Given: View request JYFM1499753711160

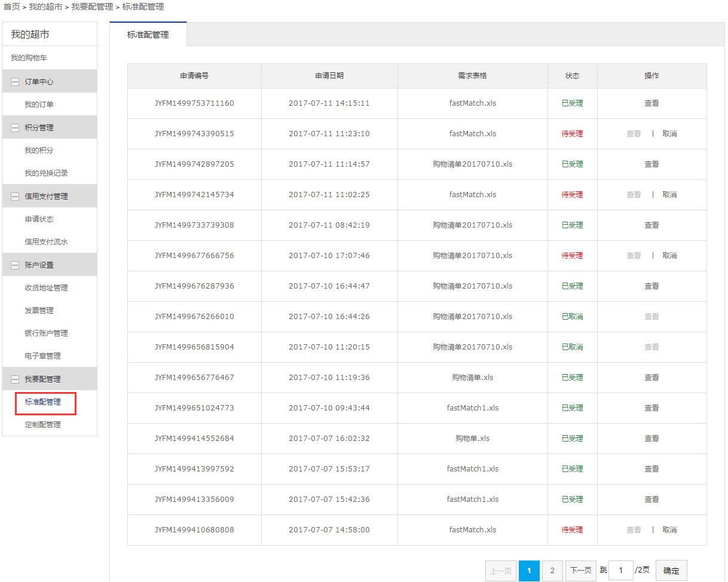Looking at the screenshot, I should (651, 103).
